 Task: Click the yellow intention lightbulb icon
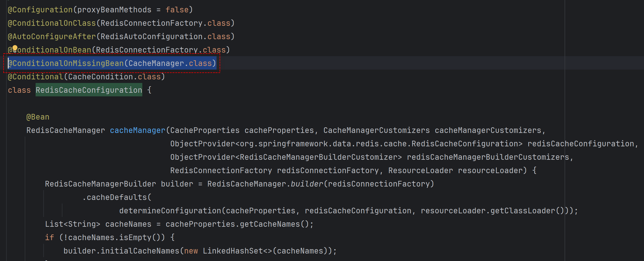[15, 48]
